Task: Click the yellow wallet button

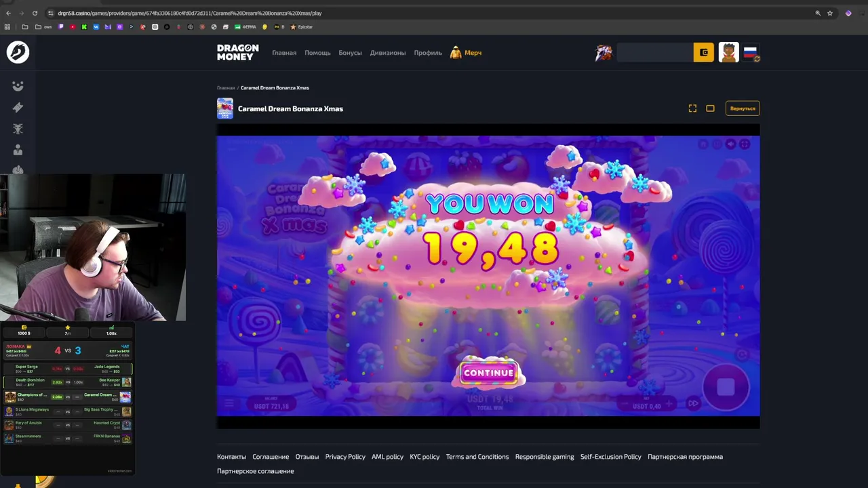Action: click(x=703, y=52)
